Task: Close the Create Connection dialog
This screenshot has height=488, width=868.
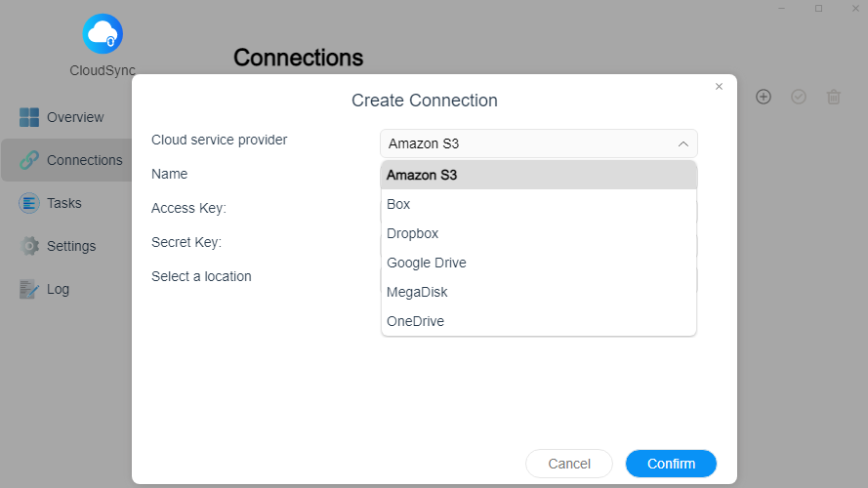Action: point(719,86)
